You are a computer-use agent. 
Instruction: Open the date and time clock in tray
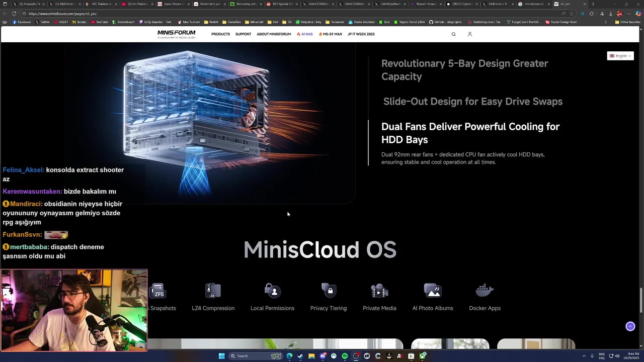point(630,356)
